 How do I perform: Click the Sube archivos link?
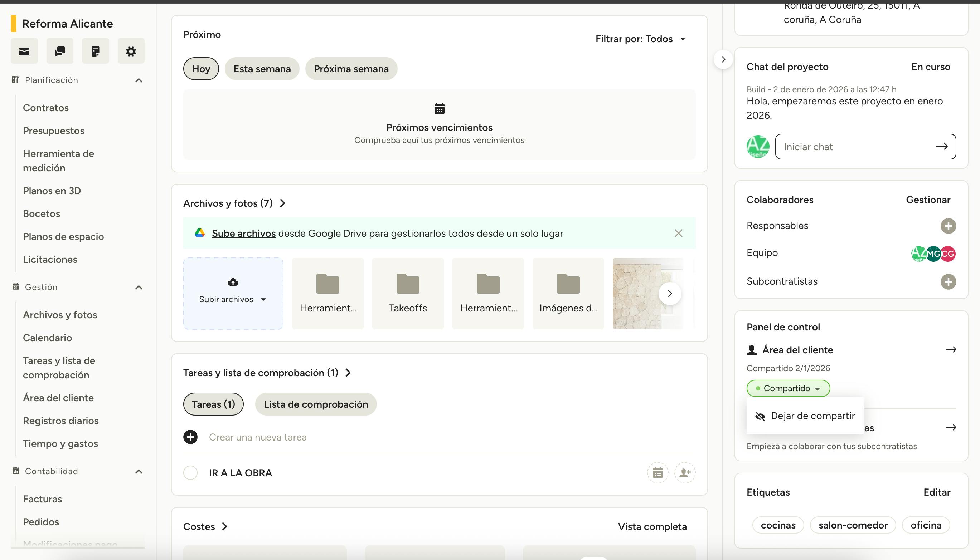(x=243, y=234)
